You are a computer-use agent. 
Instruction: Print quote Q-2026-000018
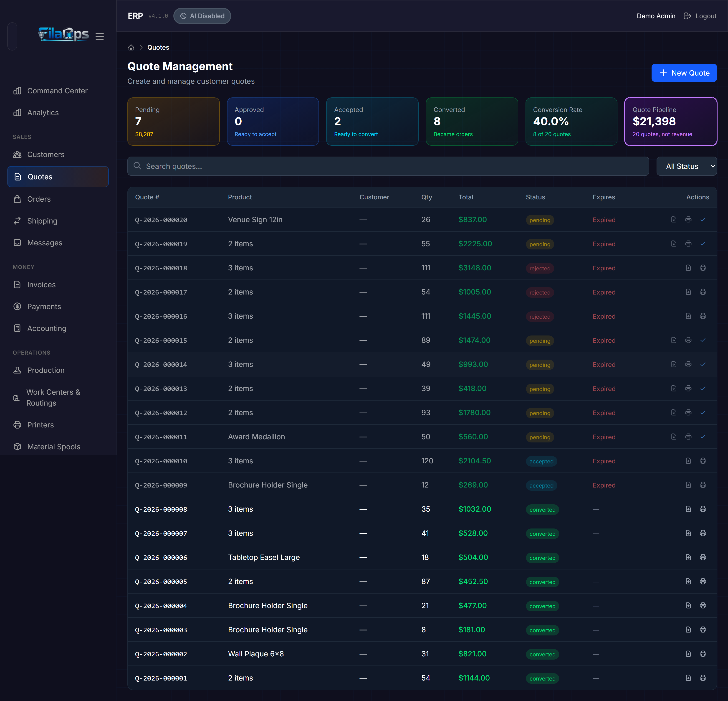[x=703, y=268]
